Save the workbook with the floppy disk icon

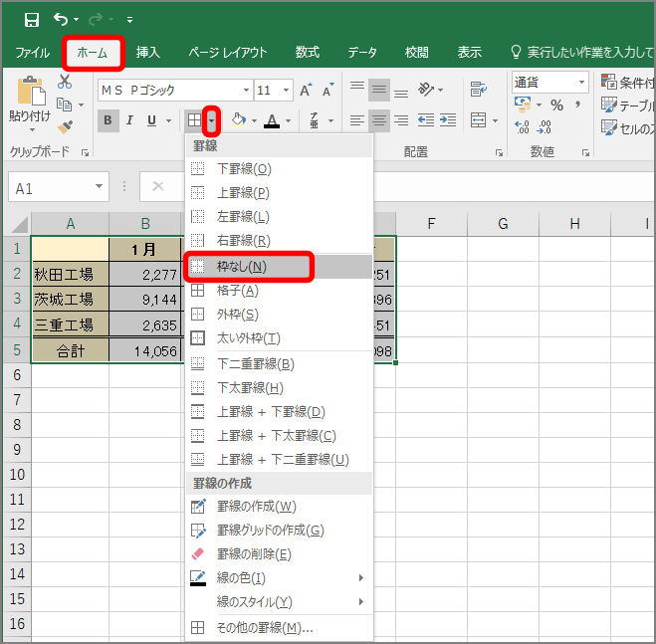point(32,20)
